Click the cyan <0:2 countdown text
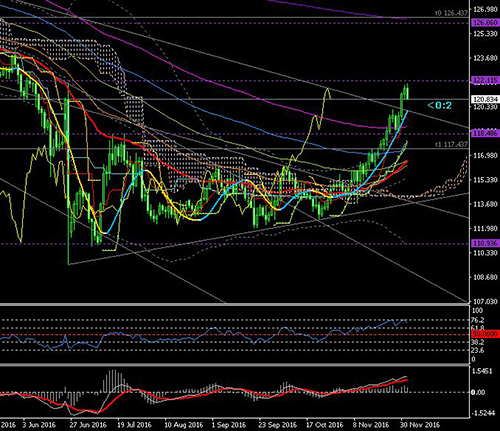This screenshot has height=431, width=500. (440, 106)
